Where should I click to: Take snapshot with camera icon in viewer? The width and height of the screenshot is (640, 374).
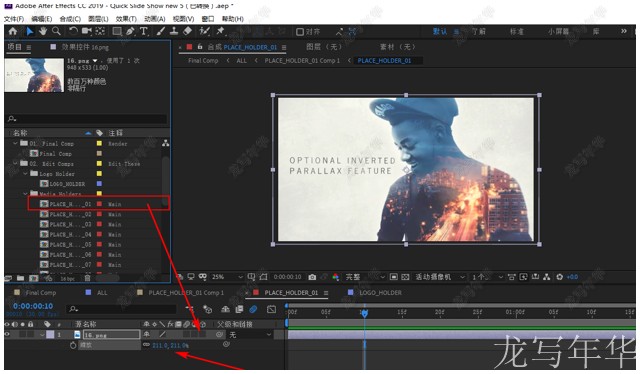point(312,277)
